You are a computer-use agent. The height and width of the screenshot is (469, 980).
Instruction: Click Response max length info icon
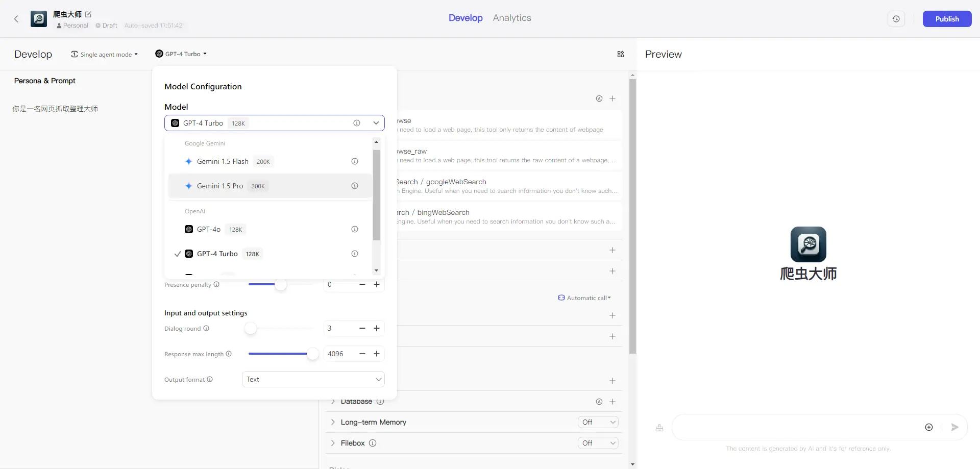(x=229, y=354)
